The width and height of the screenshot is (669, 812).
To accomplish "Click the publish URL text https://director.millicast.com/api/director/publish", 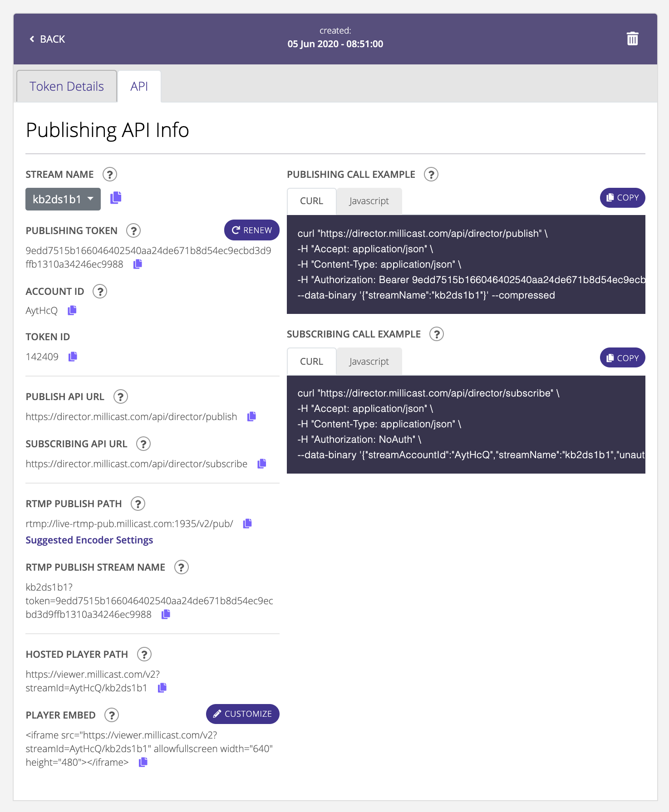I will (x=131, y=416).
